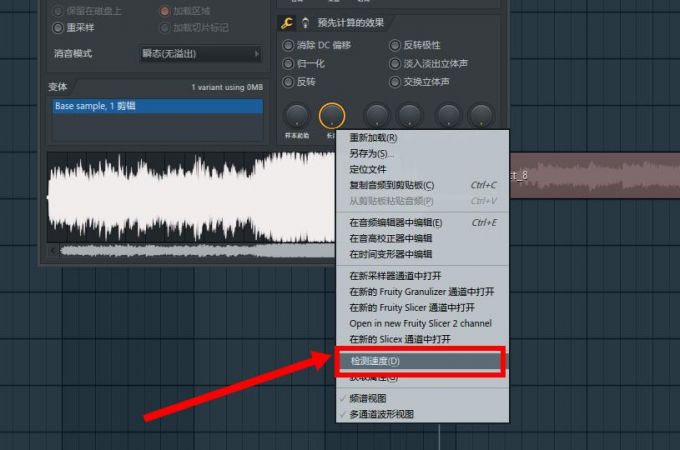Screen dimensions: 680x450
Task: Choose 在新的 Fruity Slicer 通道中打开
Action: pyautogui.click(x=422, y=308)
